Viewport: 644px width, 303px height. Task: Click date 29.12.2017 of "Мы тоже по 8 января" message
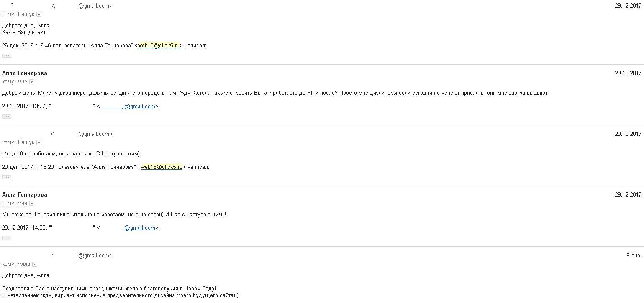pos(628,194)
